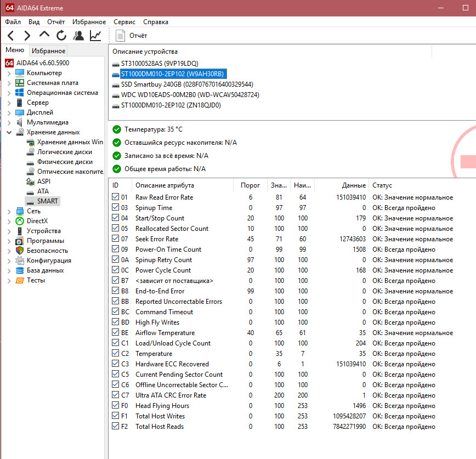Toggle Ultra ATA CRC Error Rate checkbox
Viewport: 476px width, 459px height.
point(115,395)
